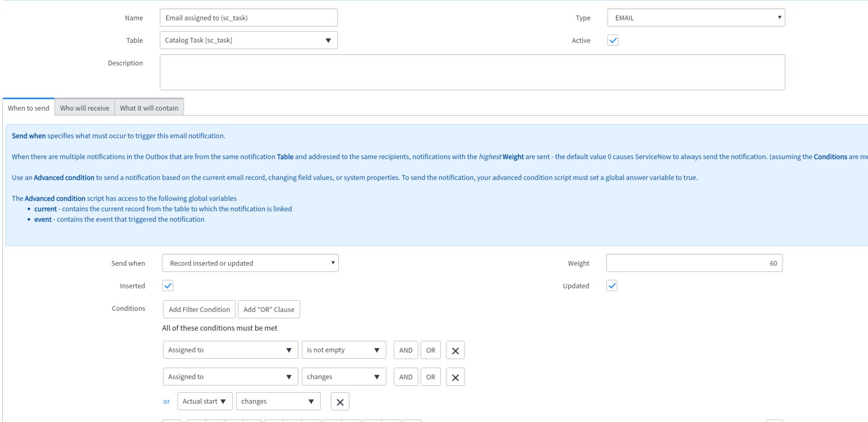Image resolution: width=868 pixels, height=422 pixels.
Task: Click the Add Filter Condition button
Action: 199,309
